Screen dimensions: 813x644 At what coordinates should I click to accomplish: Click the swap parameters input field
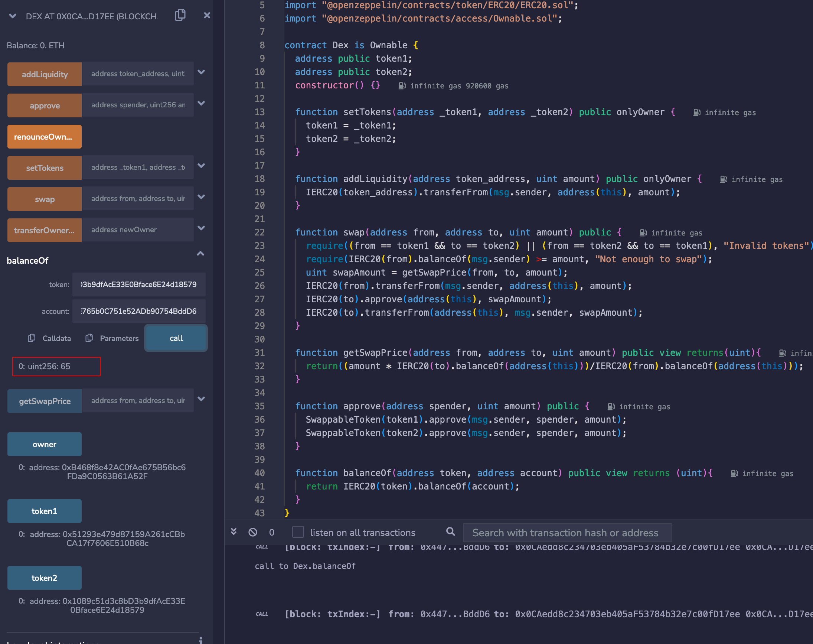click(x=138, y=198)
